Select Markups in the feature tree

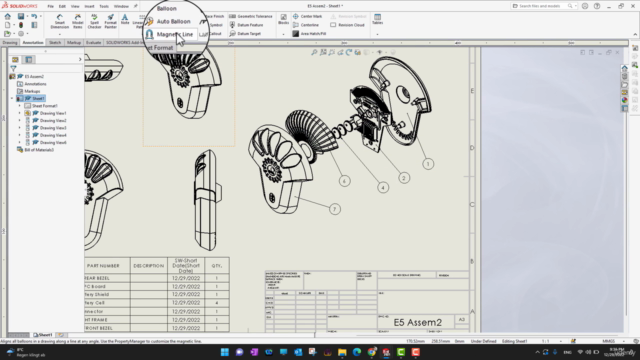(32, 91)
